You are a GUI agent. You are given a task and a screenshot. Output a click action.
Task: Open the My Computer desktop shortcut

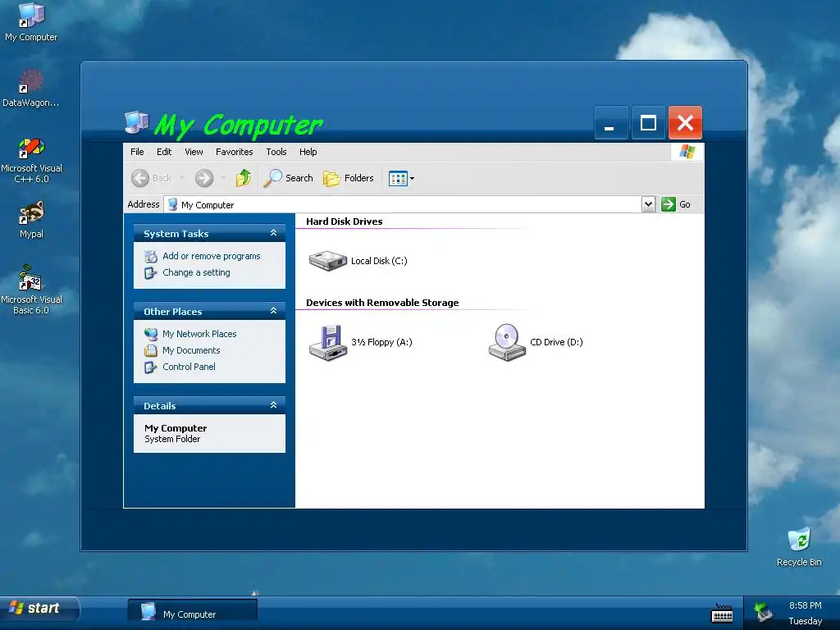pos(31,22)
